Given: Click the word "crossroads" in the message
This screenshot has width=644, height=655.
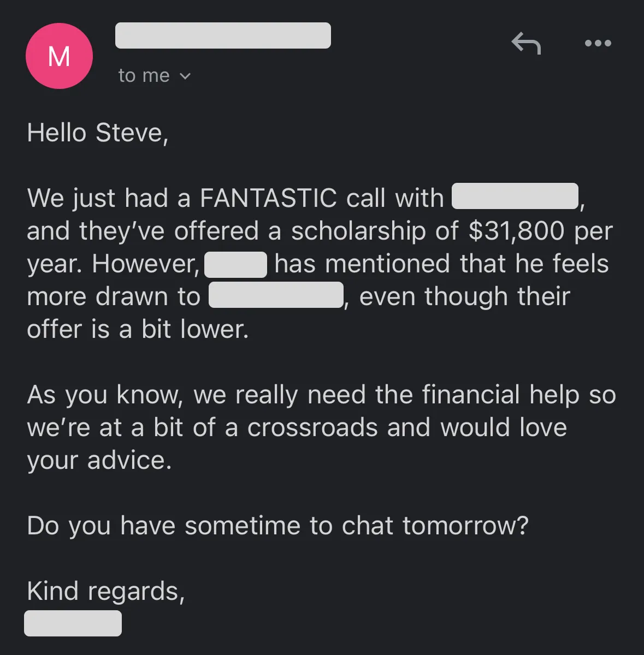Looking at the screenshot, I should [x=312, y=427].
